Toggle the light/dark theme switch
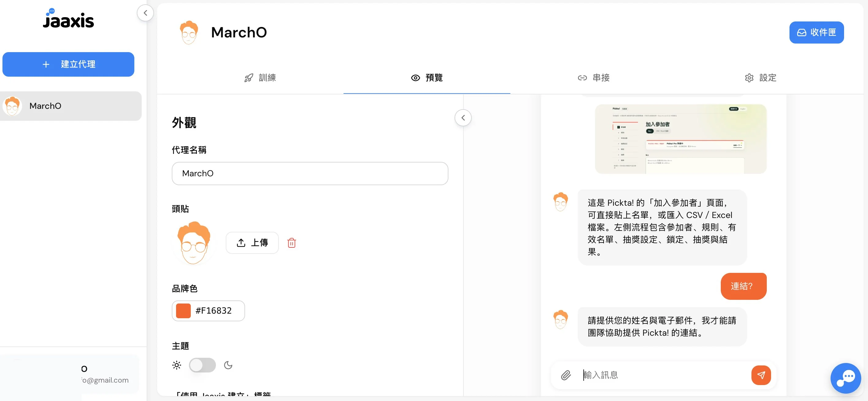This screenshot has width=868, height=401. (x=202, y=365)
